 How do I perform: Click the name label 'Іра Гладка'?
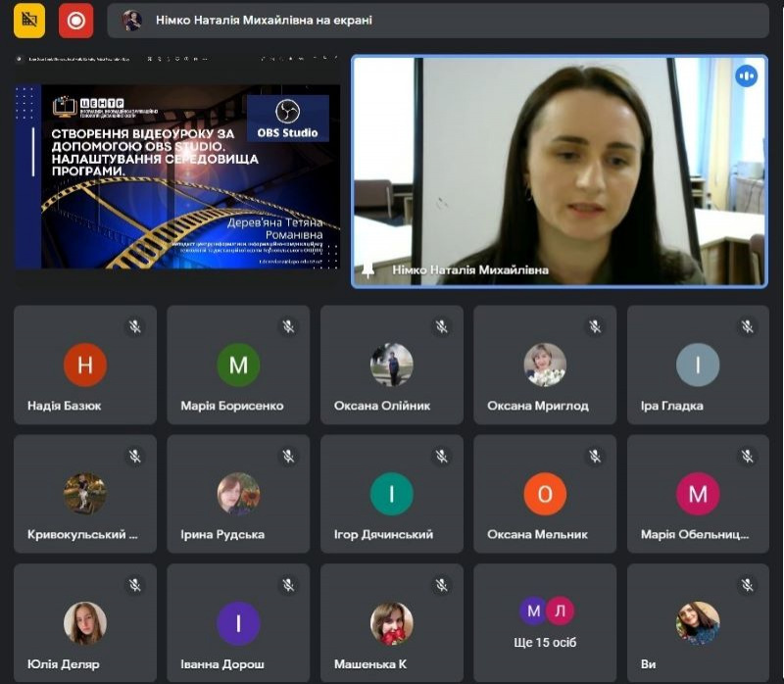pyautogui.click(x=672, y=406)
